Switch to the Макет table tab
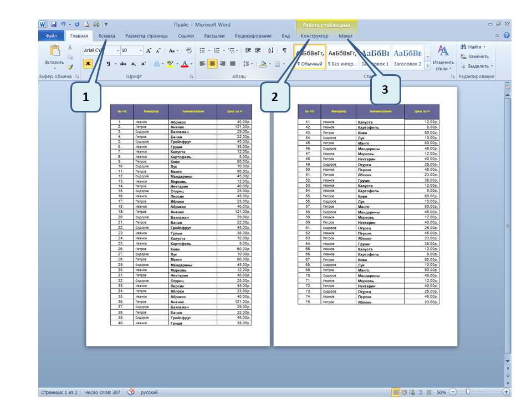The width and height of the screenshot is (532, 399). click(345, 36)
